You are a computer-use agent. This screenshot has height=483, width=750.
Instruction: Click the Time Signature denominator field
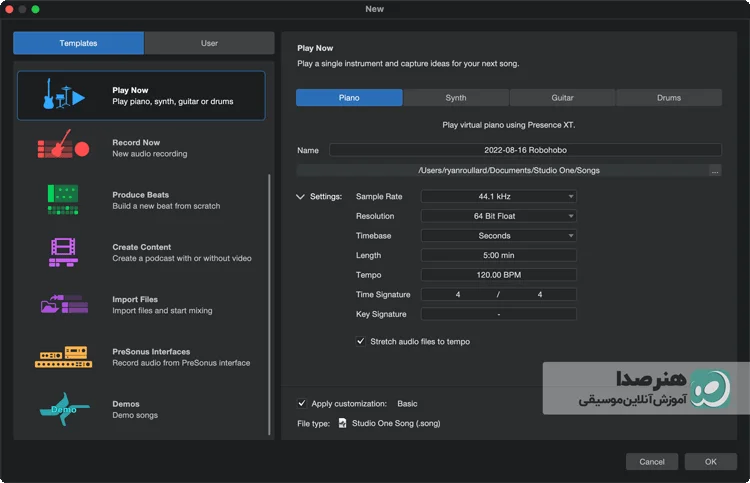540,295
